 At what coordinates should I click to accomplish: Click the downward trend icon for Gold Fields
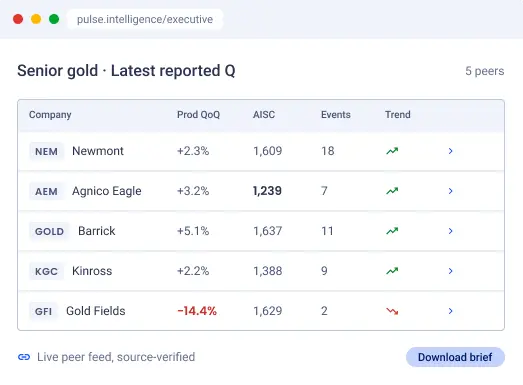click(x=392, y=311)
